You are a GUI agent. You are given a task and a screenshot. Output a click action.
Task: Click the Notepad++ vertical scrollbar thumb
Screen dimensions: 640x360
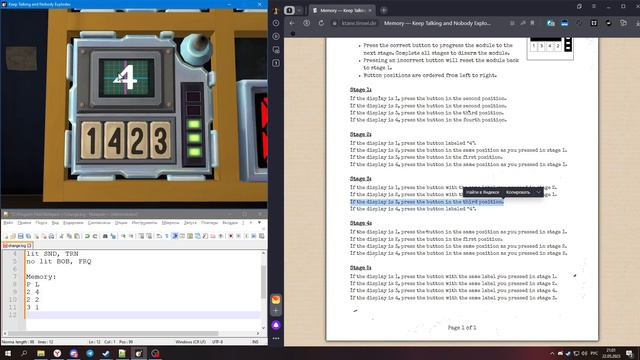(x=263, y=282)
